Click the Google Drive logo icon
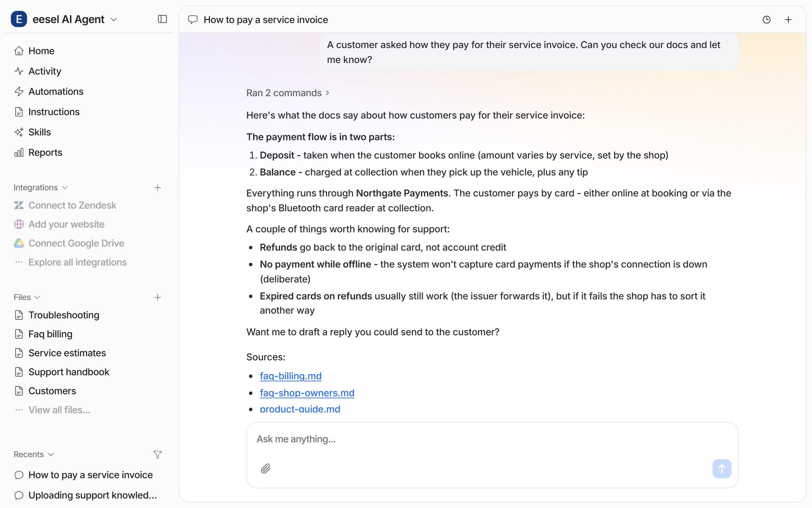Viewport: 812px width, 508px height. click(x=19, y=243)
